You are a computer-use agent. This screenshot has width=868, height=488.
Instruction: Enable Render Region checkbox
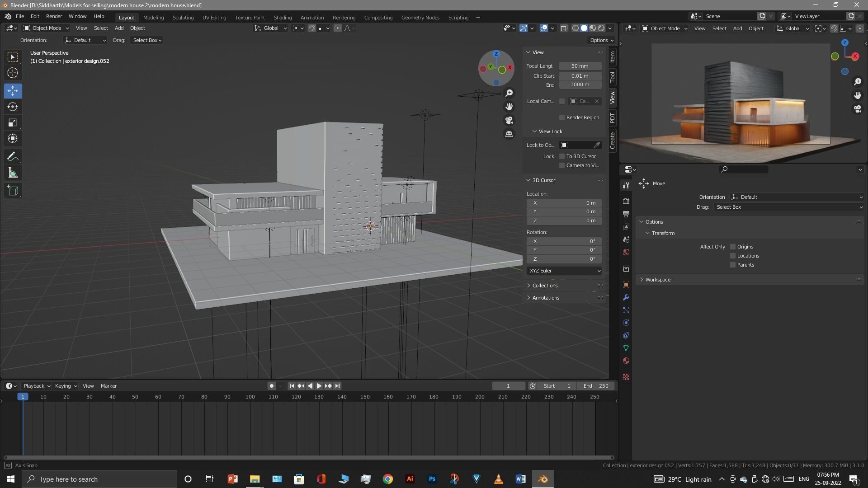pyautogui.click(x=562, y=117)
